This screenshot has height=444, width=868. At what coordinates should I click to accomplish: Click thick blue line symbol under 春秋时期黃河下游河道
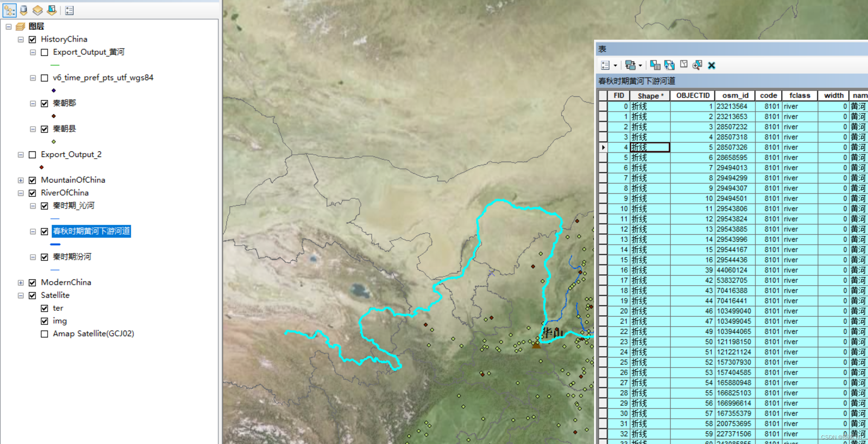pyautogui.click(x=55, y=244)
